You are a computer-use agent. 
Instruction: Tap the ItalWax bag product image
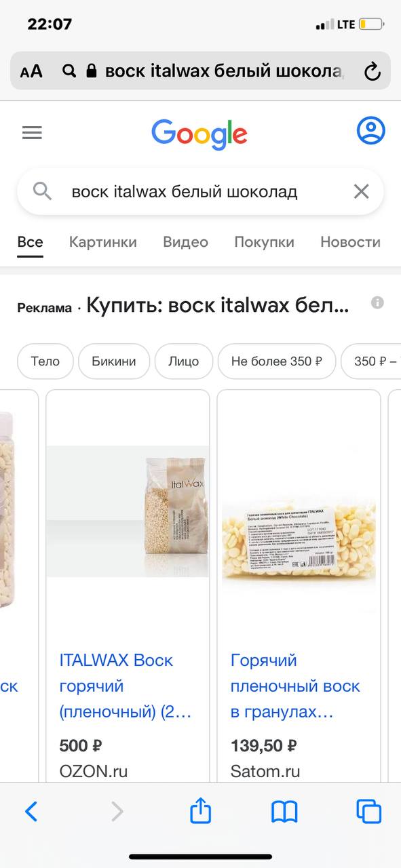tap(128, 511)
